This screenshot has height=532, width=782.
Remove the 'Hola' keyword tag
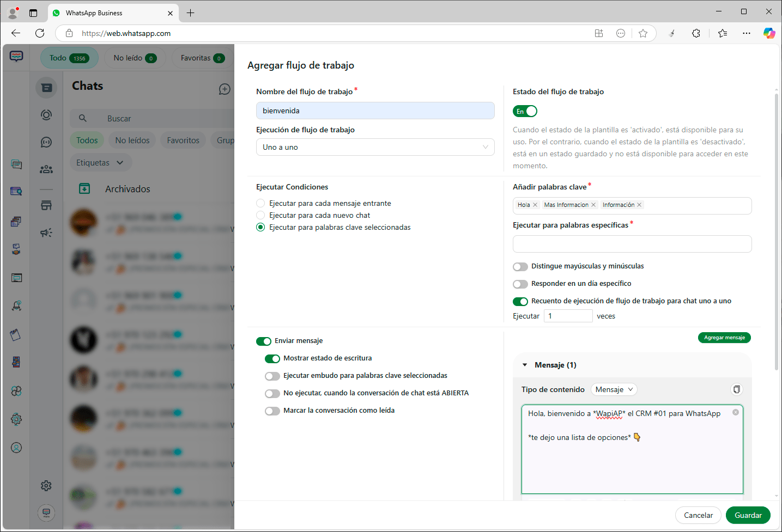[535, 205]
